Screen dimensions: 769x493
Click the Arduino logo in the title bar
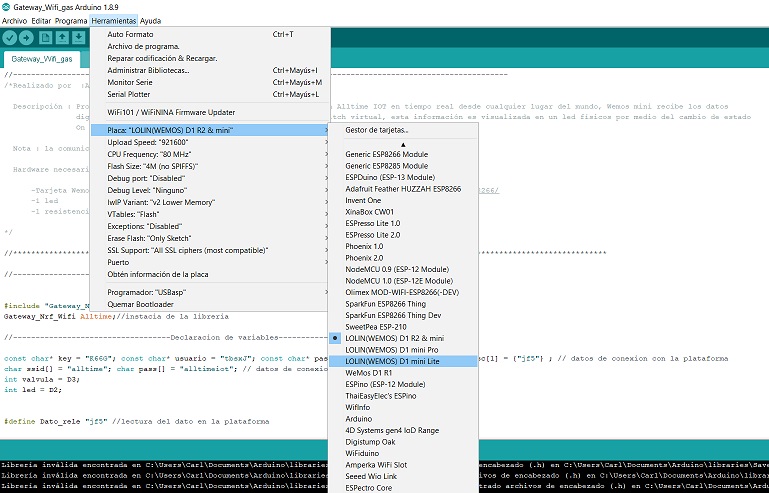[6, 7]
